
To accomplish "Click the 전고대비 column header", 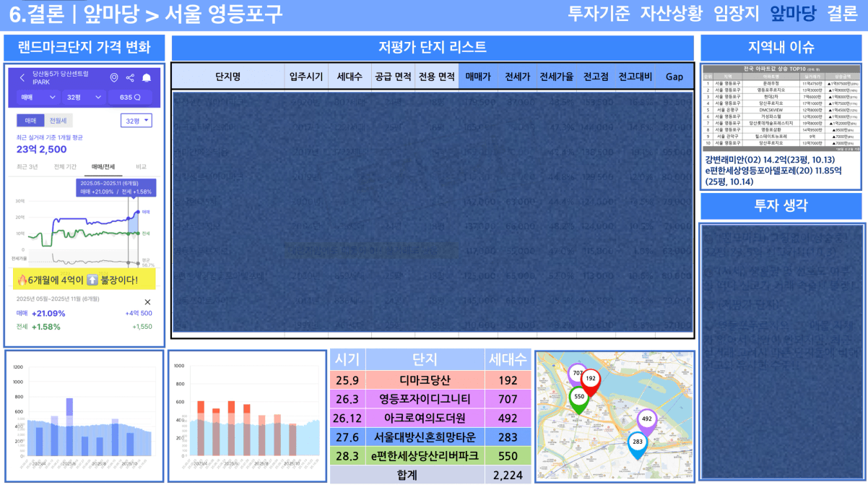I will (635, 77).
